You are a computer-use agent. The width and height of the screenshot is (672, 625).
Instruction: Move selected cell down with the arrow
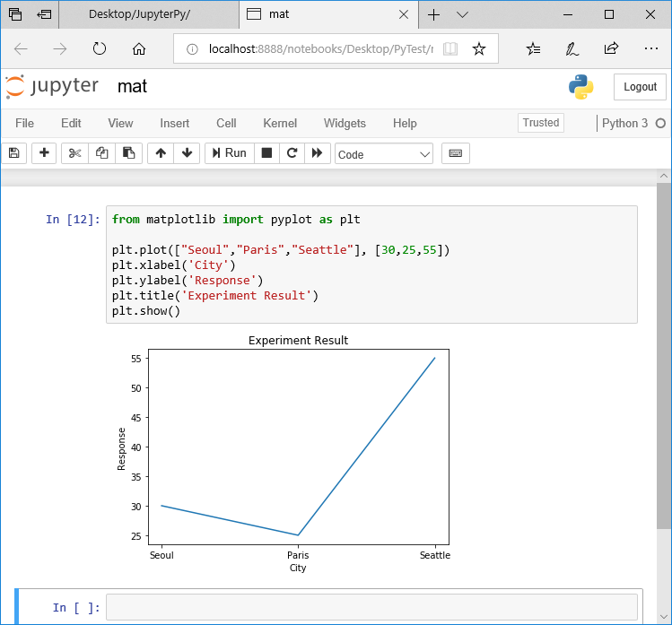187,153
